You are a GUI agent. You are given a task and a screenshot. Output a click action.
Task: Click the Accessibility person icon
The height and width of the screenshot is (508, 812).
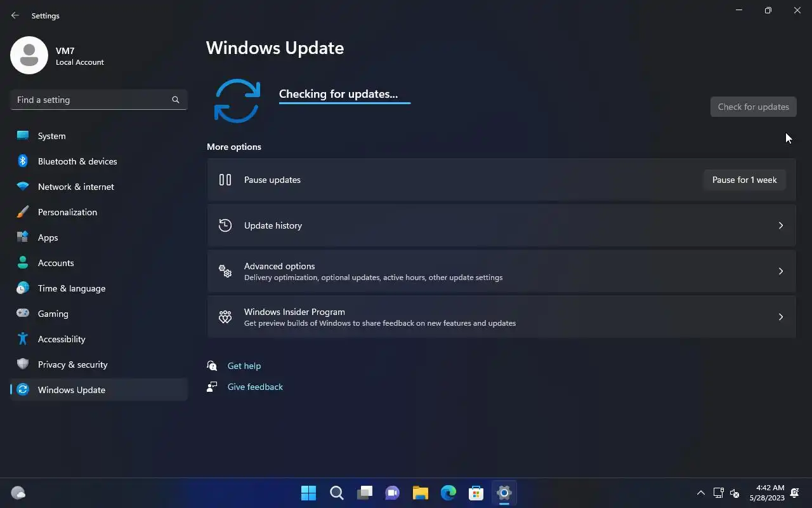(x=23, y=339)
